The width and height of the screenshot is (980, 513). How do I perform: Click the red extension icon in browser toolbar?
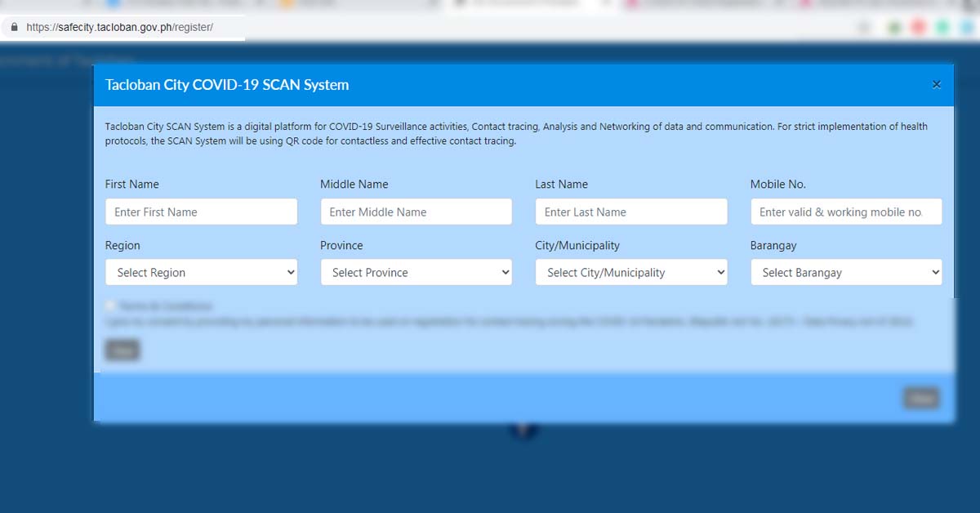[x=917, y=26]
